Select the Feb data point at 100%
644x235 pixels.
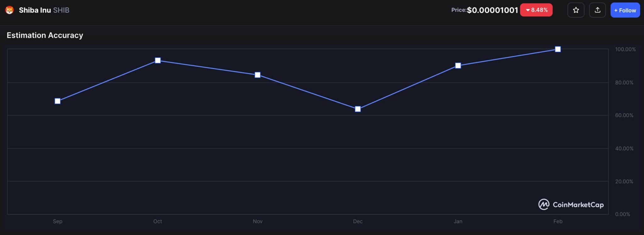click(558, 49)
